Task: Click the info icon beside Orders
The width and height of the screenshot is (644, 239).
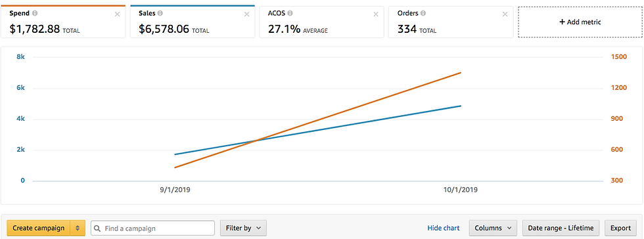Action: coord(423,13)
